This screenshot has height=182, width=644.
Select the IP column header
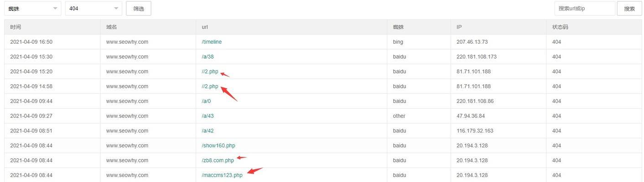pyautogui.click(x=459, y=27)
